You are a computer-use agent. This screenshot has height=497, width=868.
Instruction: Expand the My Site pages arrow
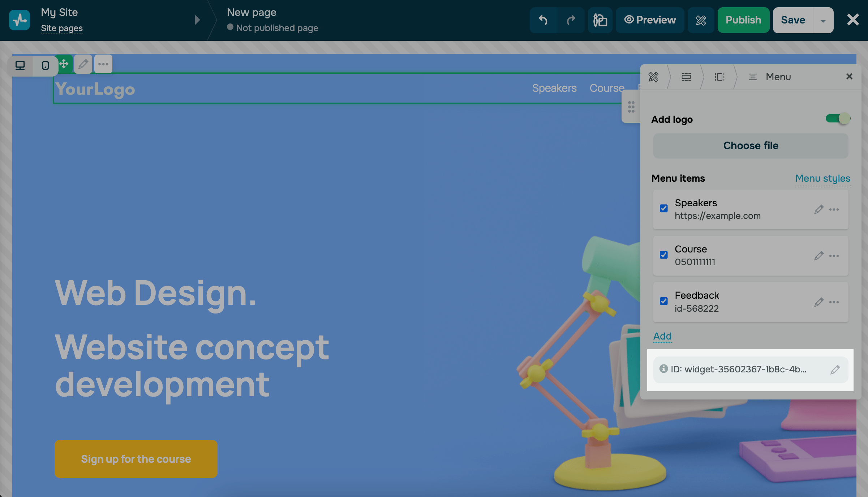point(197,20)
